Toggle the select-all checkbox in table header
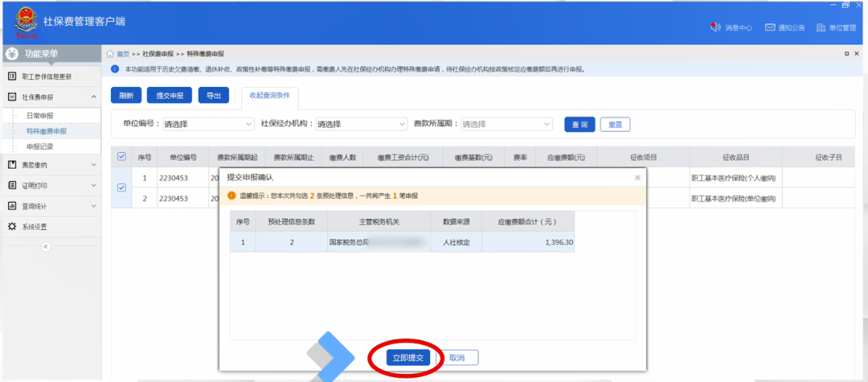The image size is (868, 382). (122, 158)
